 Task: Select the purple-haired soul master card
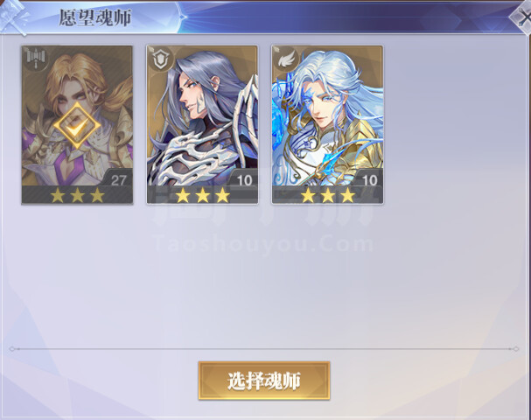click(202, 124)
